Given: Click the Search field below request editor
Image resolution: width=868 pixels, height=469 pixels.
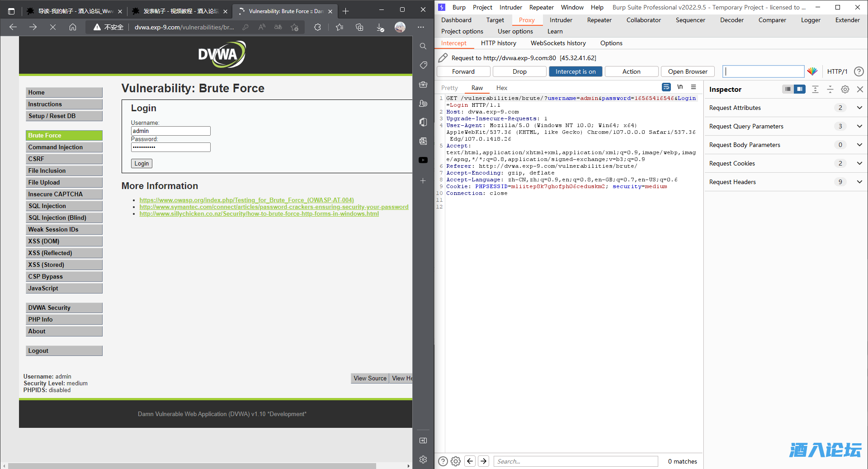Looking at the screenshot, I should [575, 461].
